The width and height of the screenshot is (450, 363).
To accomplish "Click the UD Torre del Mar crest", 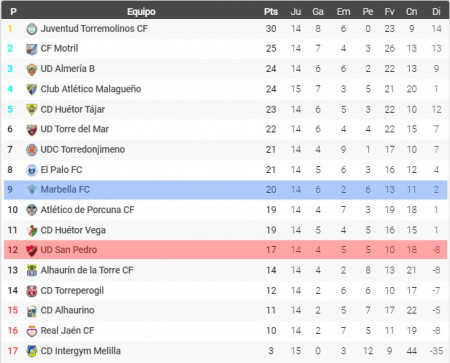I will coord(32,130).
